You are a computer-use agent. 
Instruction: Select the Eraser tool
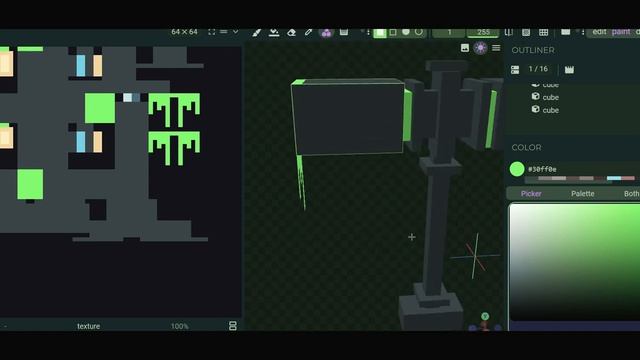click(291, 33)
